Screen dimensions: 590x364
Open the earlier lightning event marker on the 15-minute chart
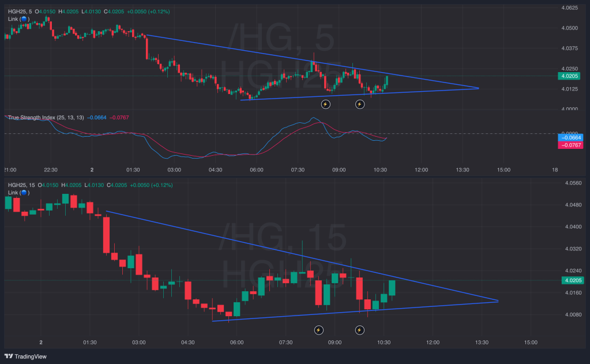point(319,330)
